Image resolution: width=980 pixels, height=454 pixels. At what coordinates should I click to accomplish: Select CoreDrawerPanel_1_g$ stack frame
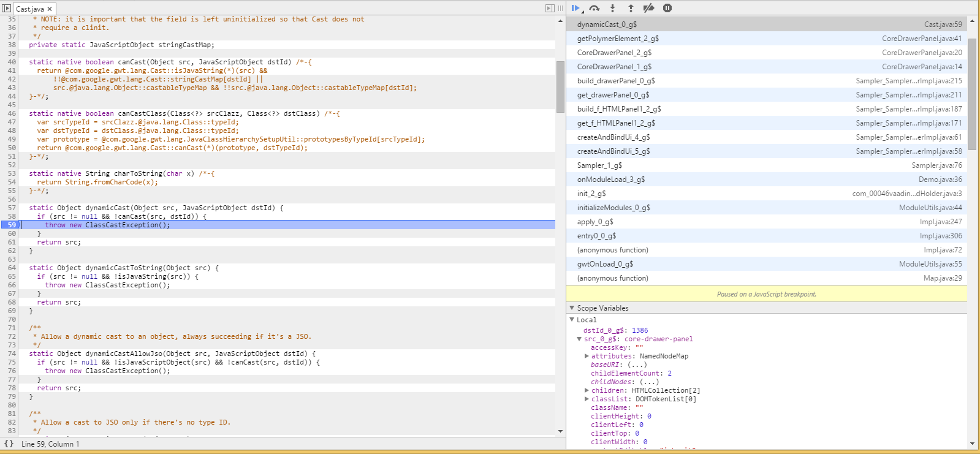click(767, 67)
